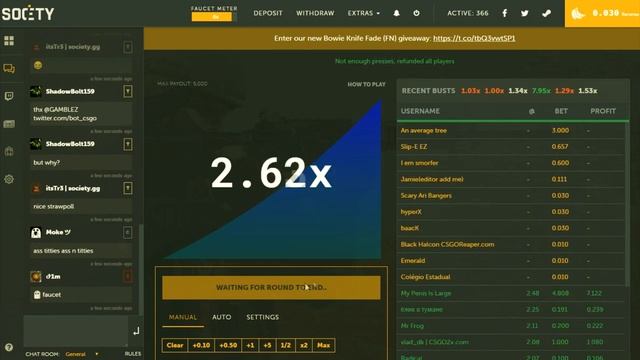Open the Steam icon in header
This screenshot has height=360, width=640.
[x=546, y=13]
